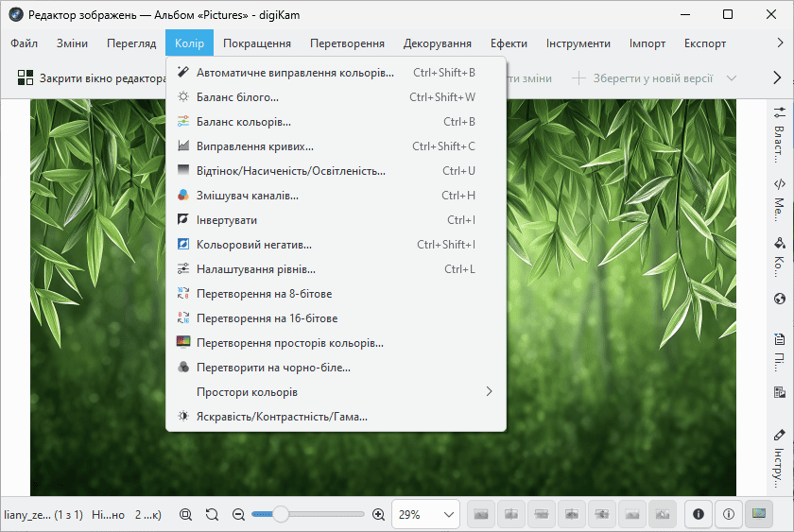This screenshot has height=532, width=794.
Task: Open Яскравість/Контрастність/Гама tool
Action: pos(336,417)
